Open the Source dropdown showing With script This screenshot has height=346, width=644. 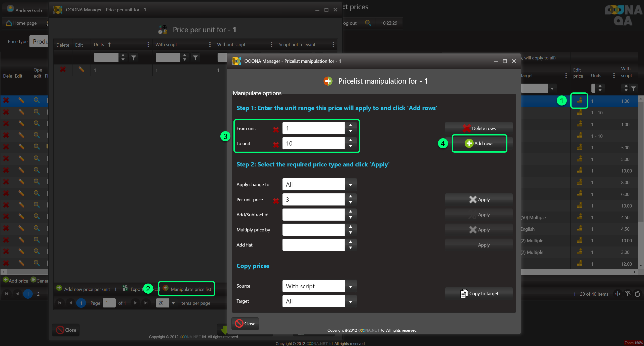(350, 287)
